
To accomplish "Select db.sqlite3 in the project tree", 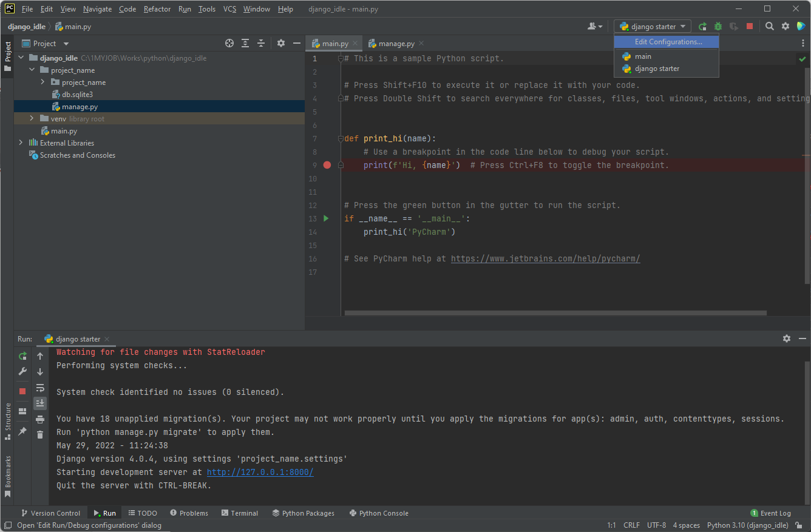I will 77,95.
